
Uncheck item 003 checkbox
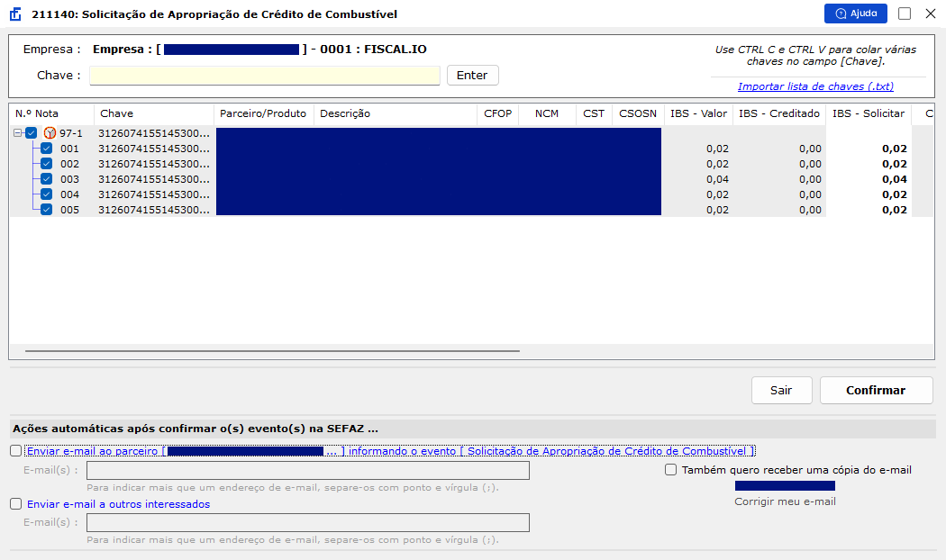pos(47,179)
